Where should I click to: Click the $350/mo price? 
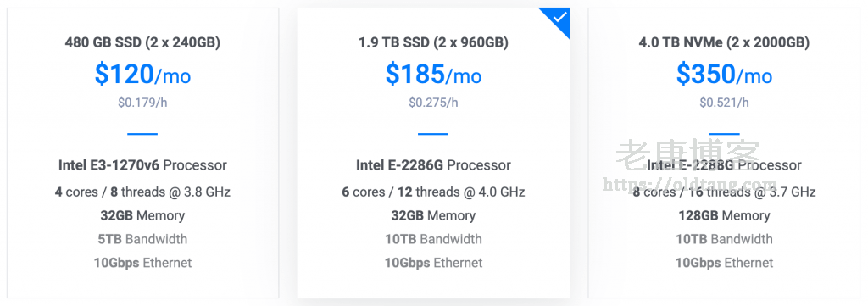(724, 74)
